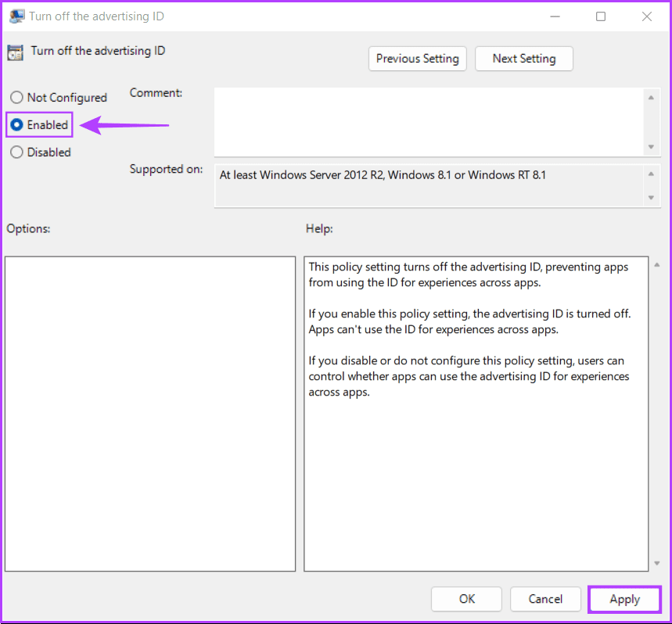Click the Comment box scroll up arrow
Image resolution: width=672 pixels, height=624 pixels.
pyautogui.click(x=651, y=98)
